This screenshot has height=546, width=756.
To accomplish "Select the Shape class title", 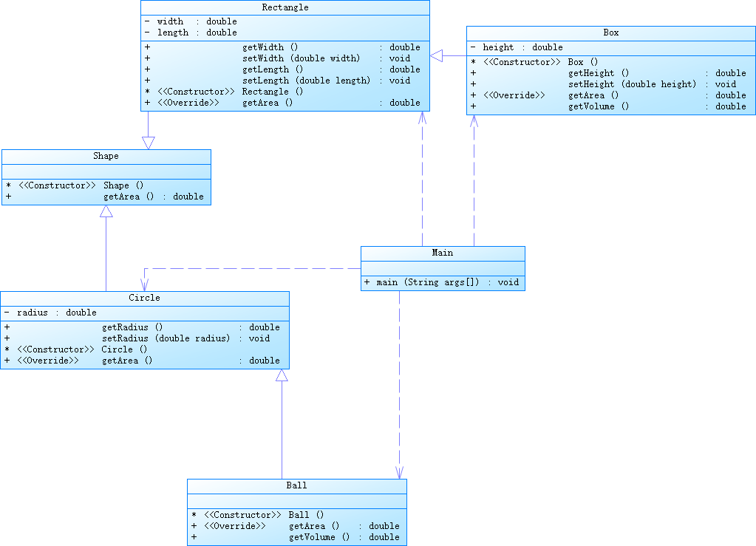I will 106,156.
